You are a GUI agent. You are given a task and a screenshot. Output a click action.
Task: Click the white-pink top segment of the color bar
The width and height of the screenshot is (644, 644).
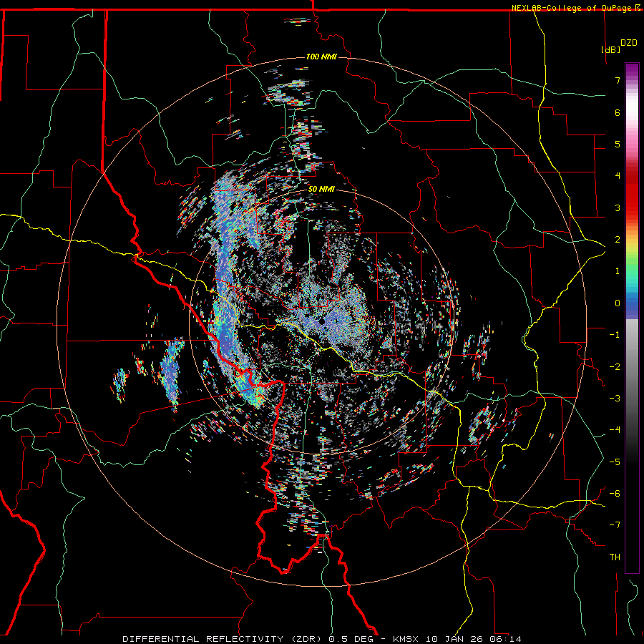[x=632, y=111]
